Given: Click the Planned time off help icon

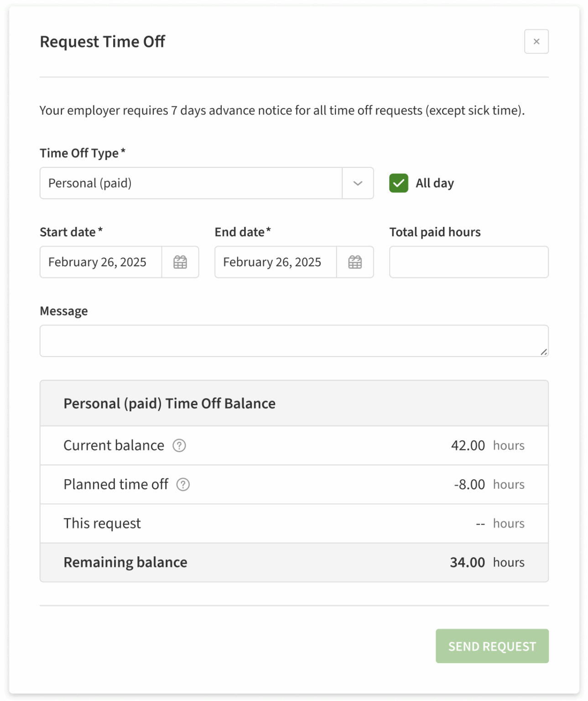Looking at the screenshot, I should 183,485.
